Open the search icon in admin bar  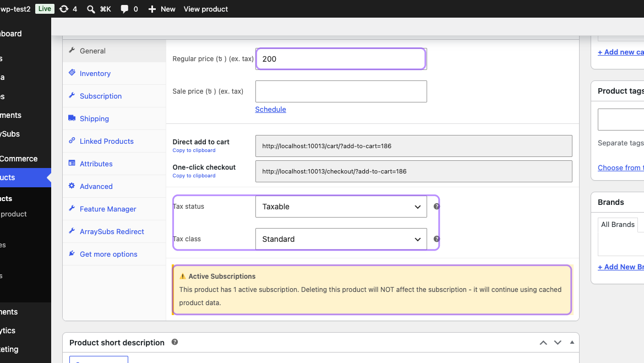91,9
